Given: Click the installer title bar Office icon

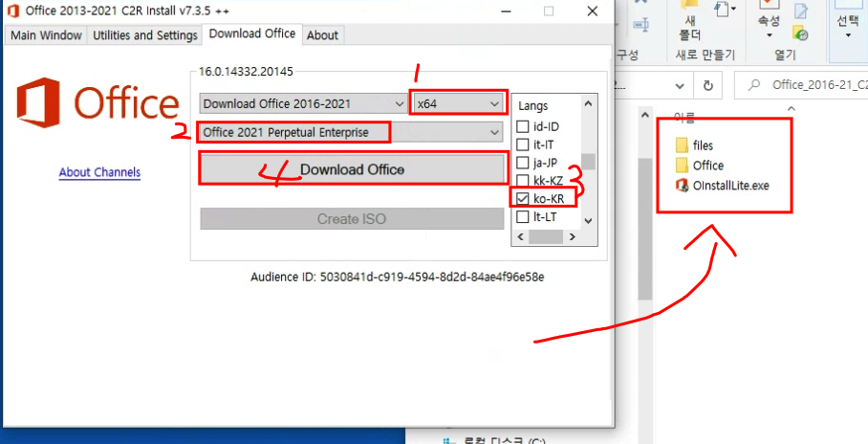Looking at the screenshot, I should click(12, 11).
